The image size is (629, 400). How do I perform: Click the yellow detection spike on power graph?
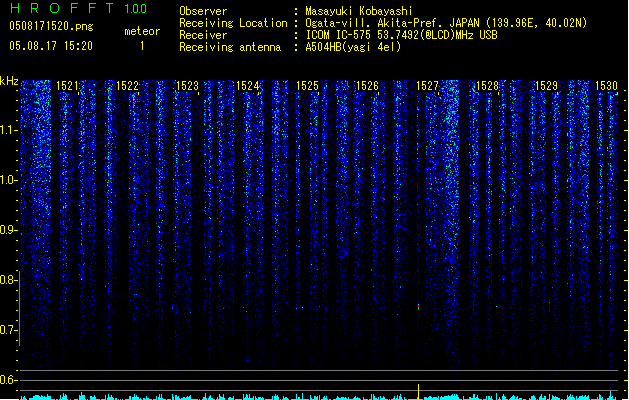[418, 391]
